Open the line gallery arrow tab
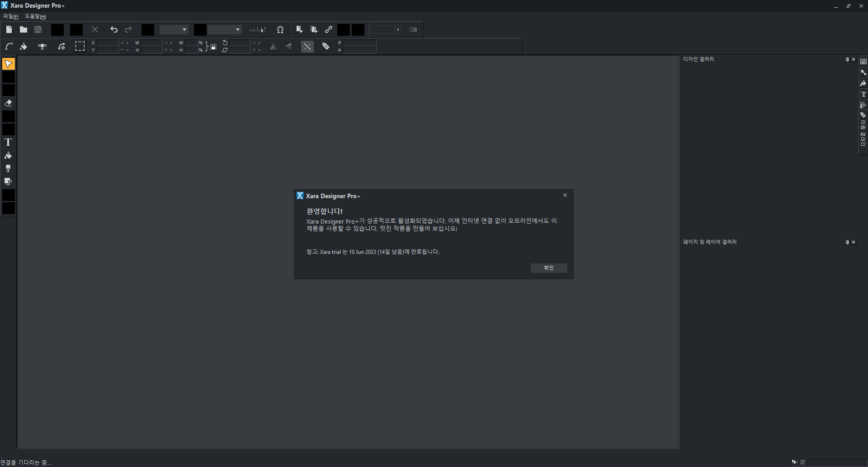This screenshot has height=467, width=868. (863, 72)
